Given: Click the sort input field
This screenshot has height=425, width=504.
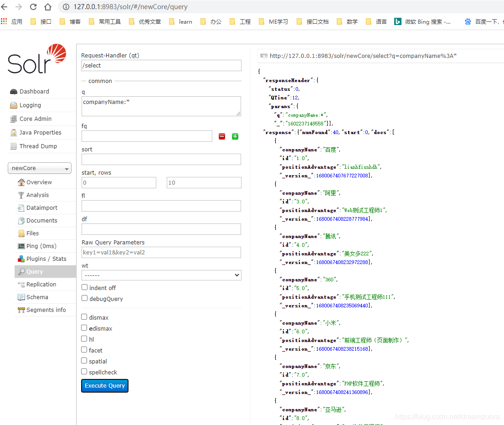Looking at the screenshot, I should point(161,160).
